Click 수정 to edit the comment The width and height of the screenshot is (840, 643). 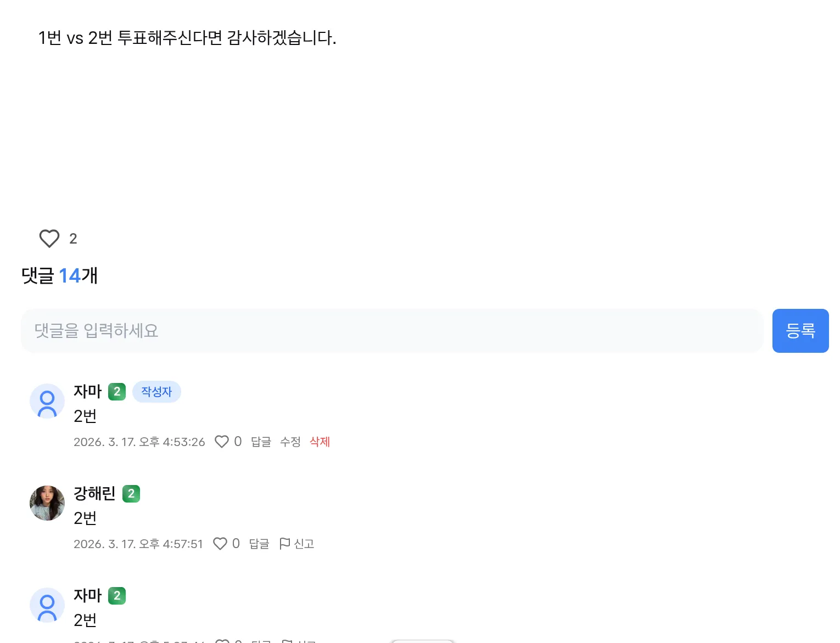coord(290,442)
